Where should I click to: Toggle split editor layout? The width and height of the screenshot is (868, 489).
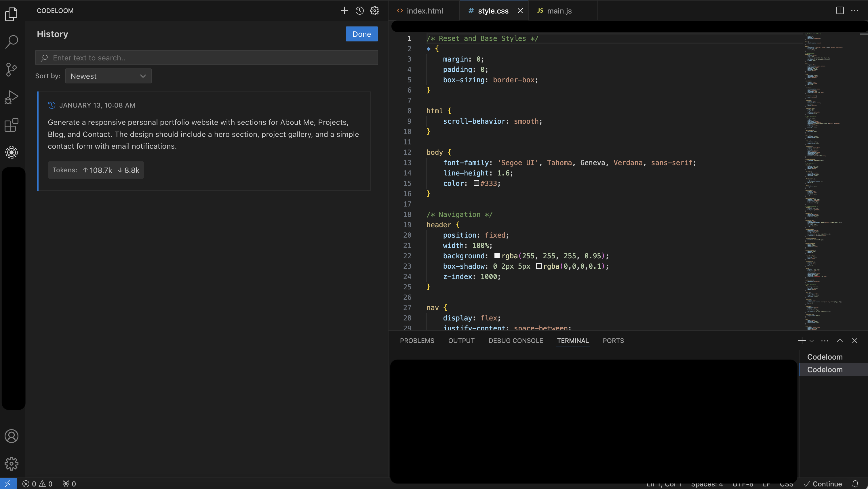[840, 11]
